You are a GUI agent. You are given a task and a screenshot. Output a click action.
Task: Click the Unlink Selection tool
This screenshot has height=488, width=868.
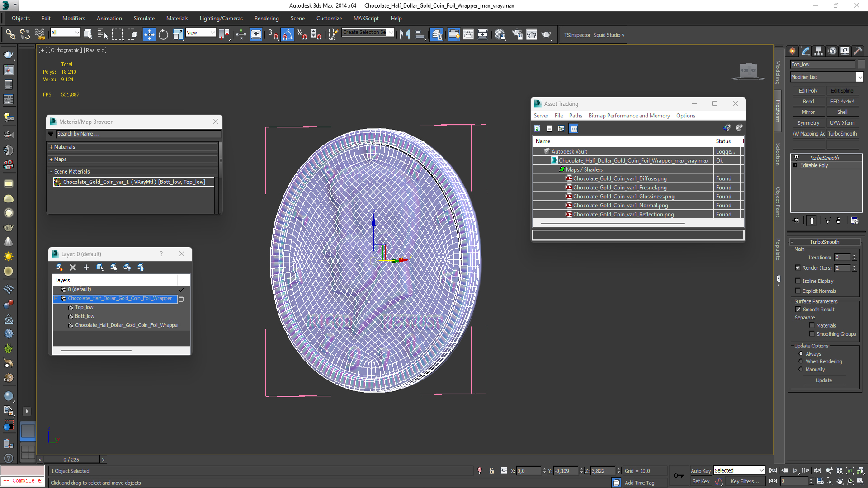[x=25, y=34]
